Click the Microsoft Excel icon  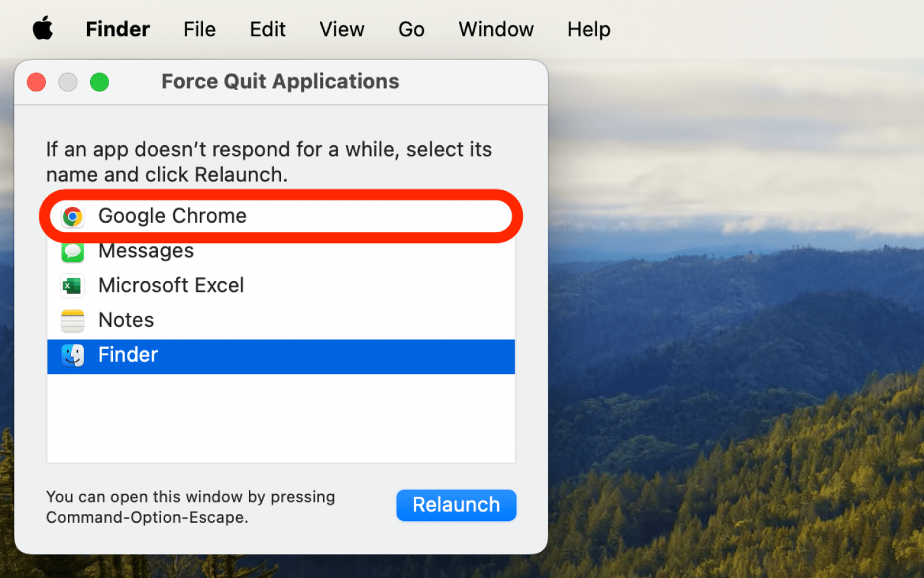(73, 286)
